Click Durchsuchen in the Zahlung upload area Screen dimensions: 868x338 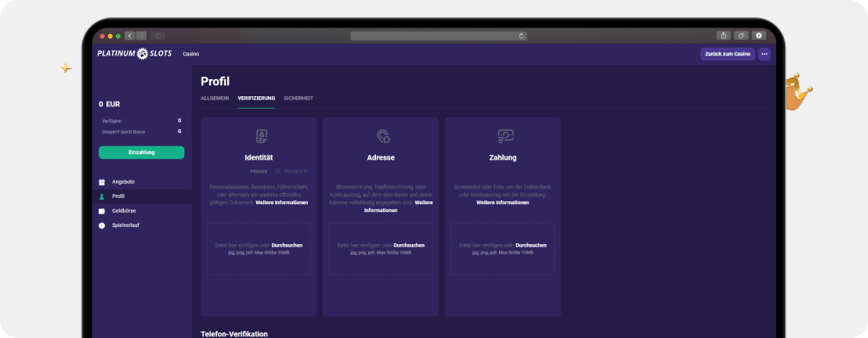click(531, 245)
